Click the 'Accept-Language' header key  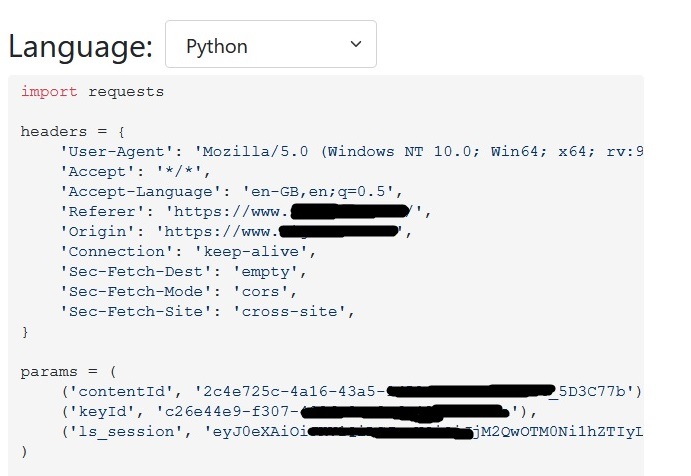click(x=136, y=191)
